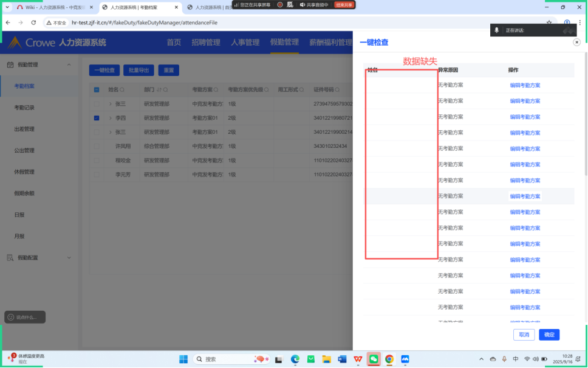Open Chrome from taskbar
The height and width of the screenshot is (368, 588).
pos(389,359)
